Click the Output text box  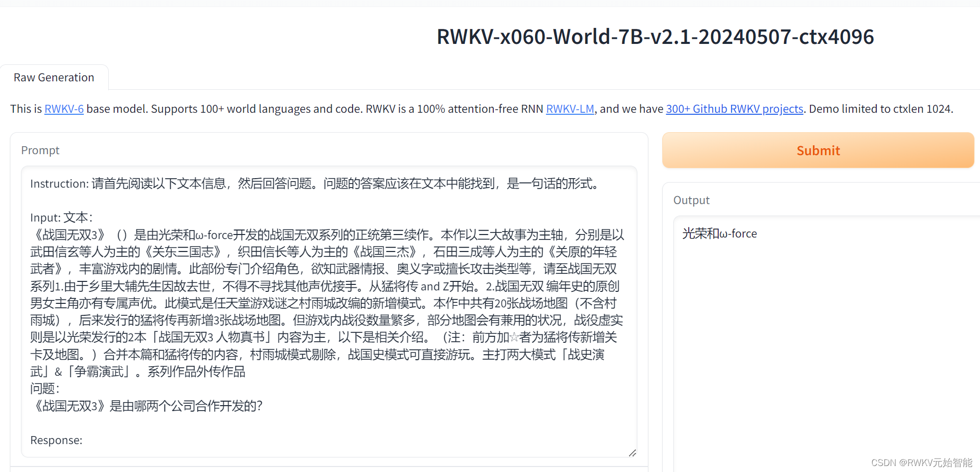pos(827,344)
